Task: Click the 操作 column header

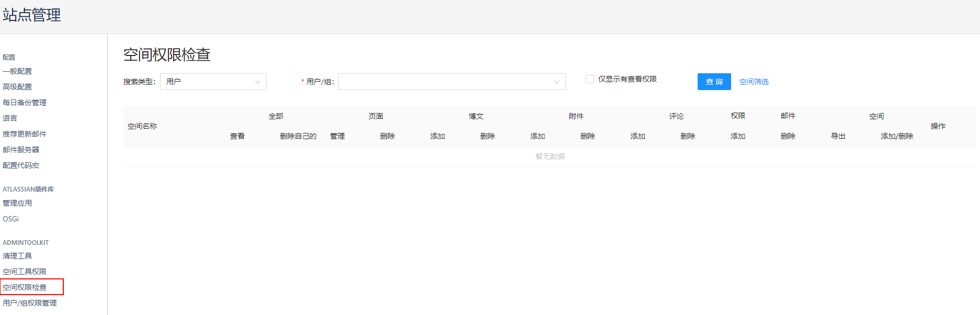Action: click(938, 126)
